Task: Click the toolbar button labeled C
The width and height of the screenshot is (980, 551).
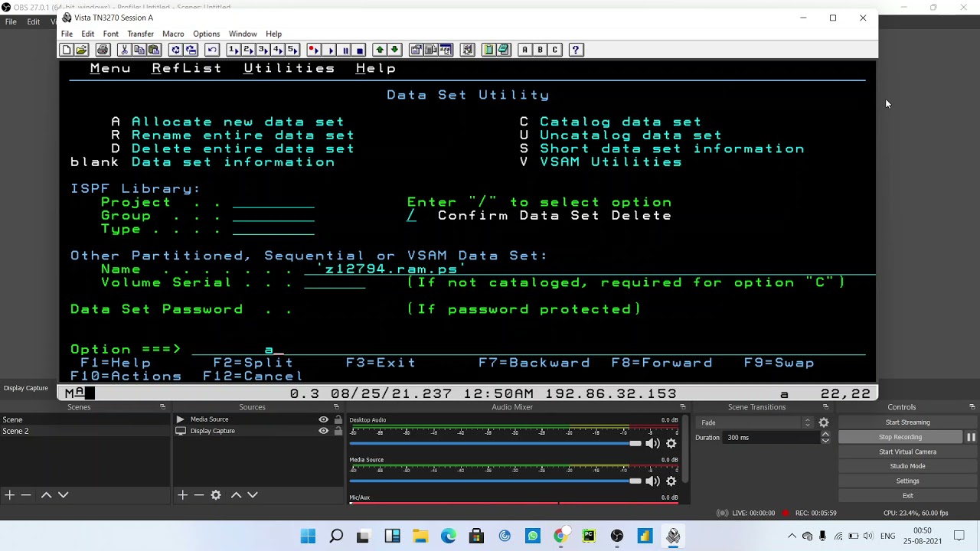Action: click(555, 50)
